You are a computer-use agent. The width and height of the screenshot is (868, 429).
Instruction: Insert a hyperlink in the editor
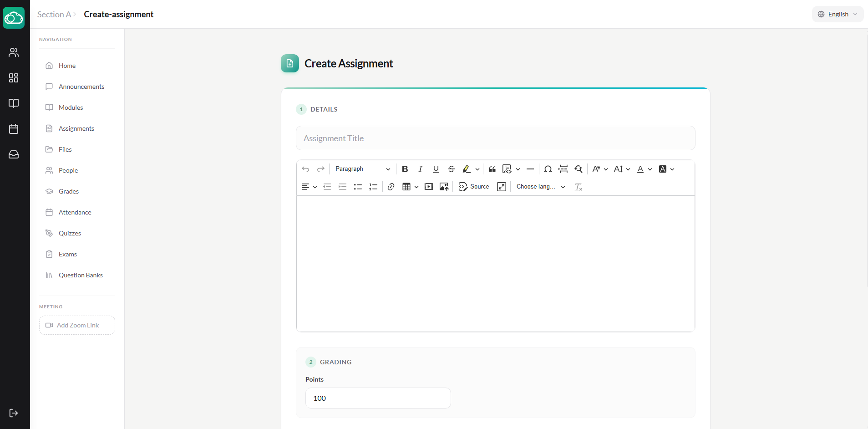point(391,187)
